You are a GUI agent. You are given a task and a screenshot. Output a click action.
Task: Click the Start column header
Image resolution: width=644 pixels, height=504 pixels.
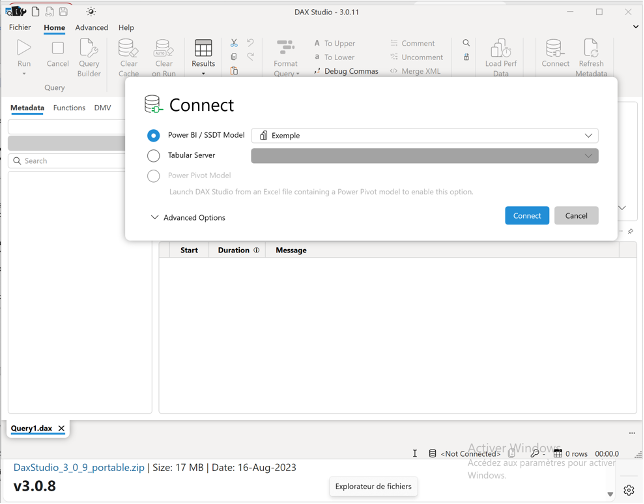tap(189, 250)
